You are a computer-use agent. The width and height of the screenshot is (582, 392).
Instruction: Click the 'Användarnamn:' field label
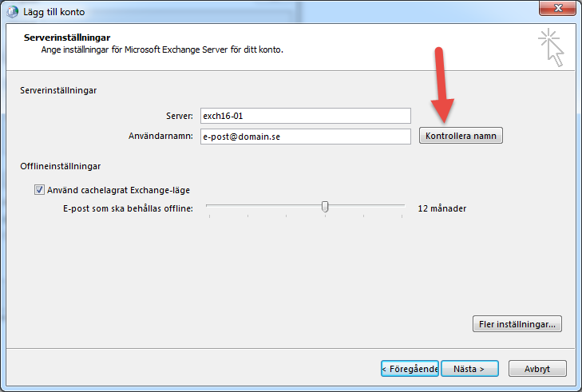tap(160, 137)
